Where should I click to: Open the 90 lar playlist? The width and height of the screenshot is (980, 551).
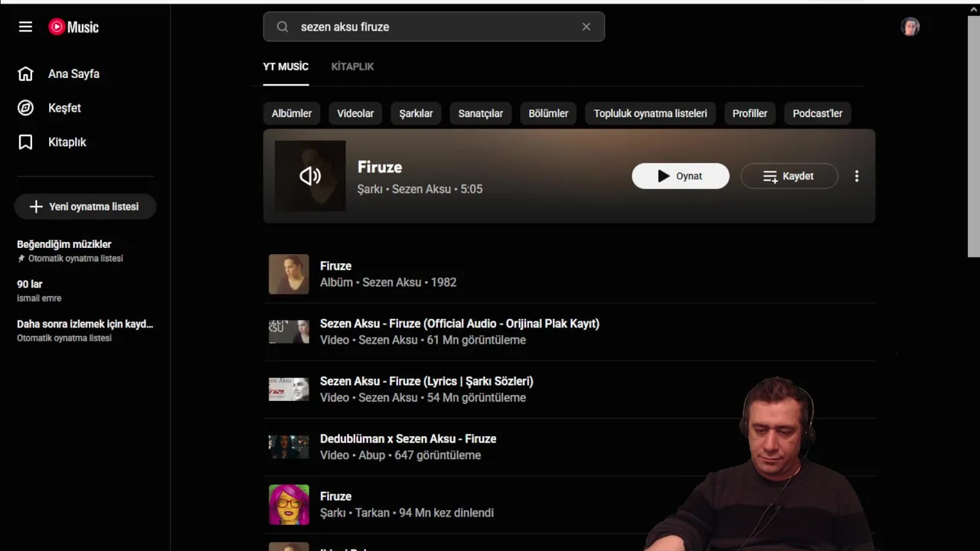tap(30, 284)
